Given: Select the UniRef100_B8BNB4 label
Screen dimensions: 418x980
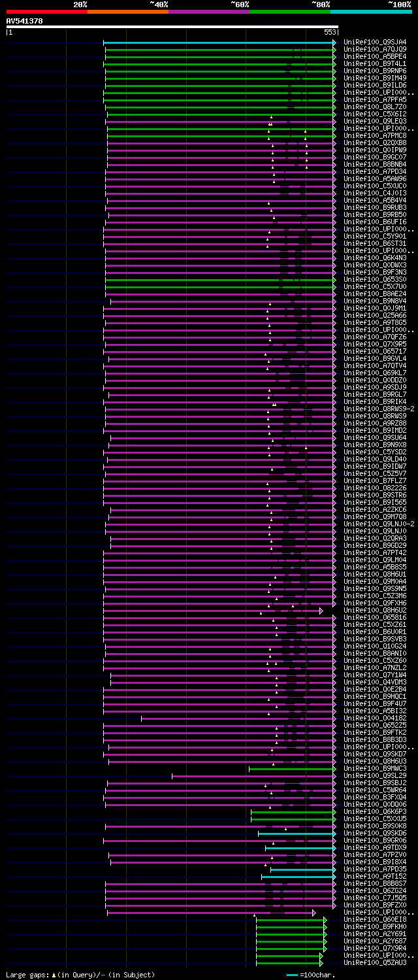Looking at the screenshot, I should coord(375,164).
